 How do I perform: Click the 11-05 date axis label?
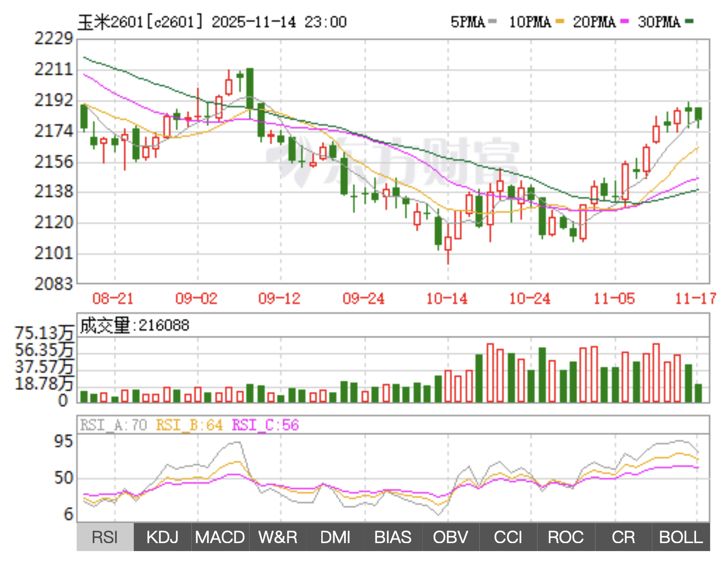(614, 298)
